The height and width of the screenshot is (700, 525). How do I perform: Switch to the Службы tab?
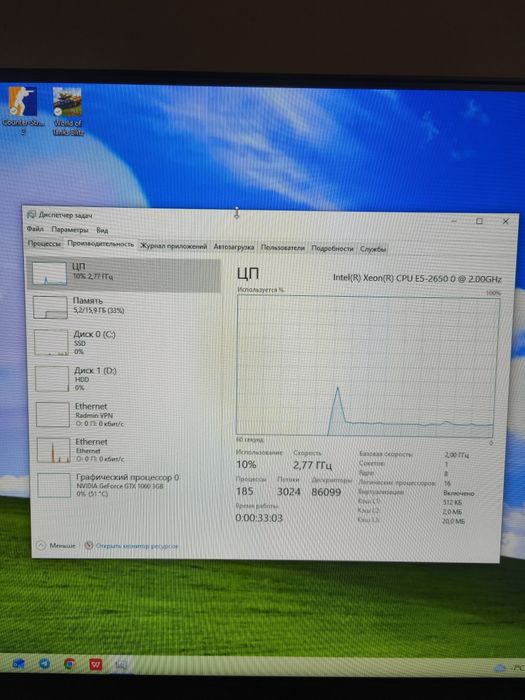pyautogui.click(x=373, y=249)
